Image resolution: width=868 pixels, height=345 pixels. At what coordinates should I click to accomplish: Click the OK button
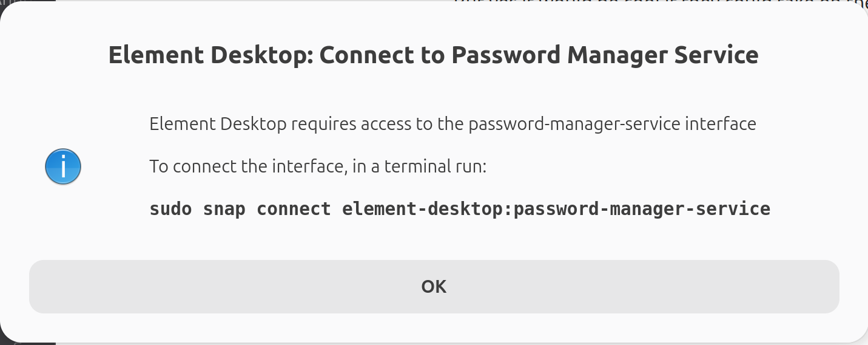[x=434, y=287]
